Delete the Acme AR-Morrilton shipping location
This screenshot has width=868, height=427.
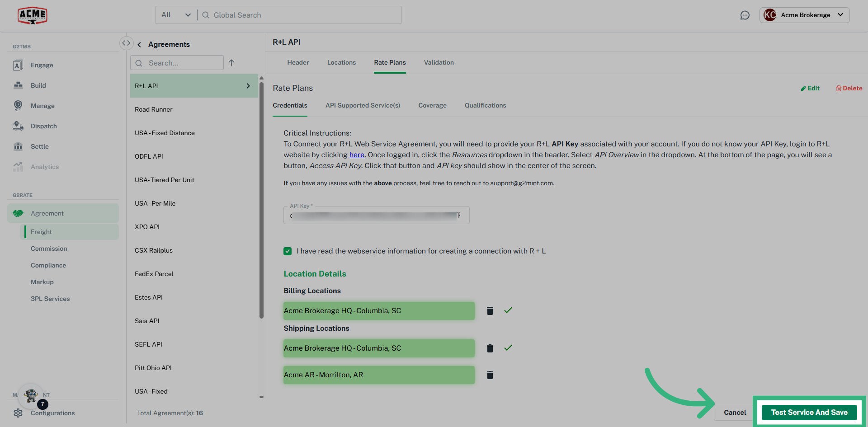pos(490,375)
